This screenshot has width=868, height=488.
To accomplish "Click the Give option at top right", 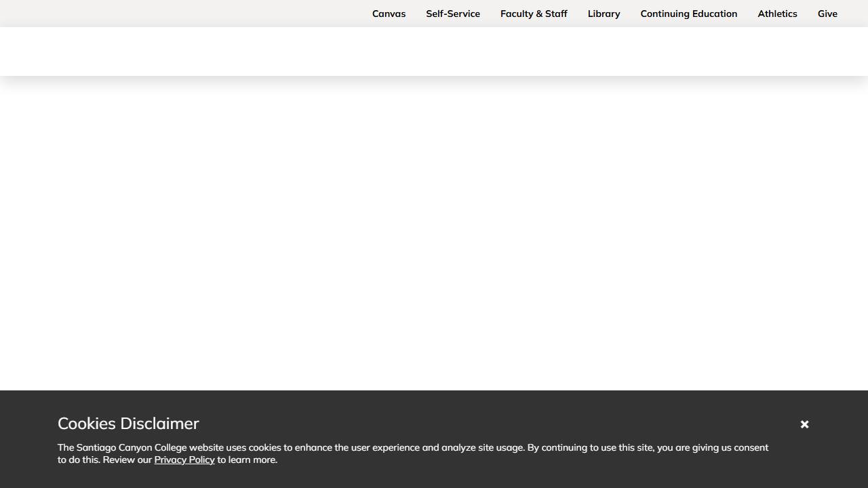I will pos(827,14).
